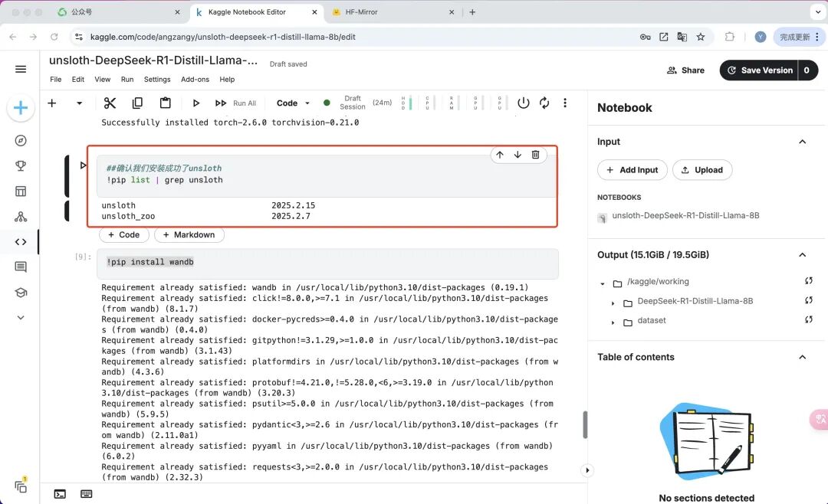Add a Markdown cell below
This screenshot has height=504, width=828.
tap(189, 235)
